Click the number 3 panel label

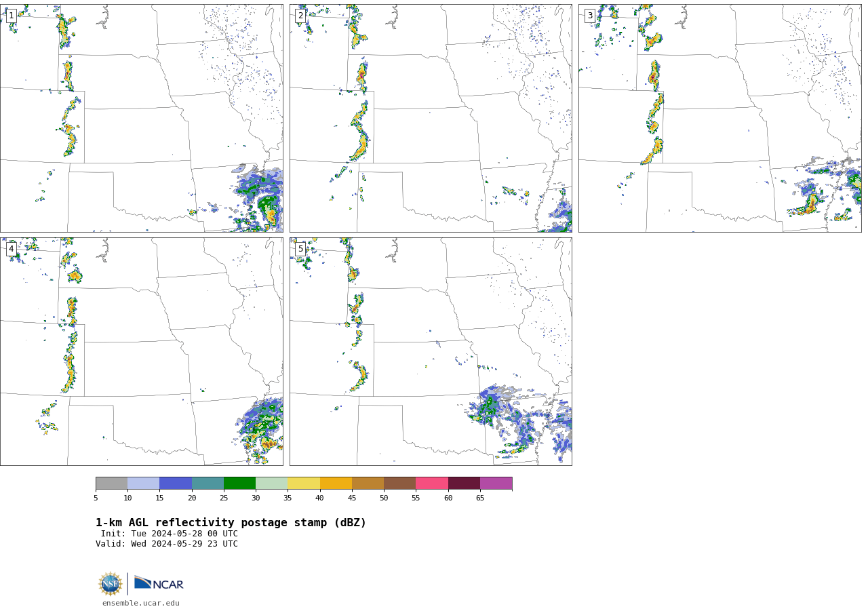pyautogui.click(x=590, y=16)
